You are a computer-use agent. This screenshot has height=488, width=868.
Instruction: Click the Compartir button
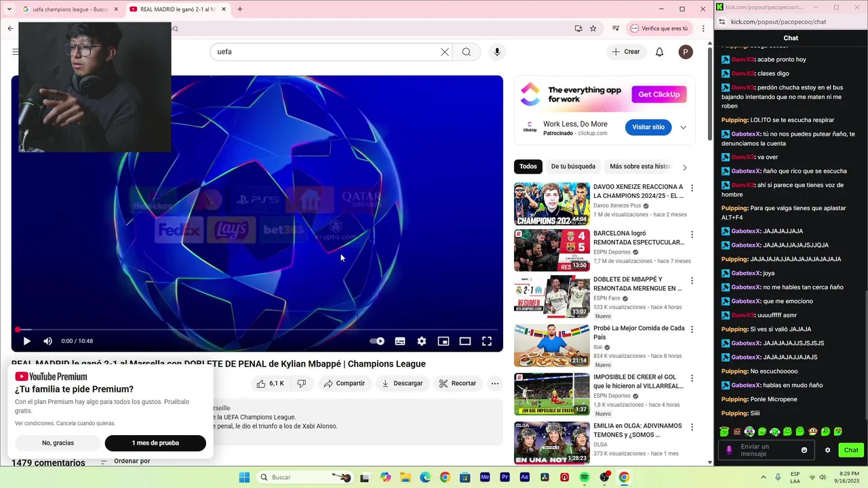click(x=344, y=384)
